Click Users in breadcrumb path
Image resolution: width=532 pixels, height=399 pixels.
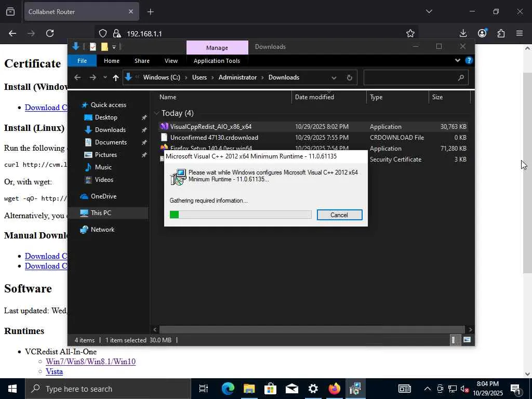pyautogui.click(x=199, y=77)
